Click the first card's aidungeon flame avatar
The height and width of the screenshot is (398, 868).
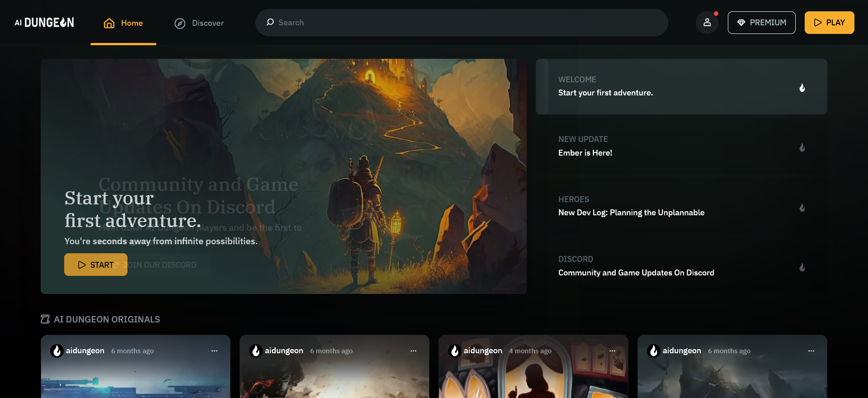[57, 351]
